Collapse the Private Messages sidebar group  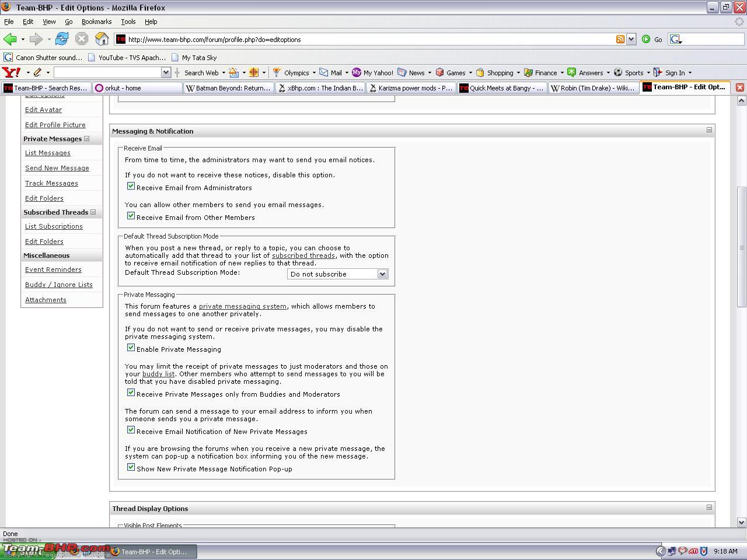[87, 139]
